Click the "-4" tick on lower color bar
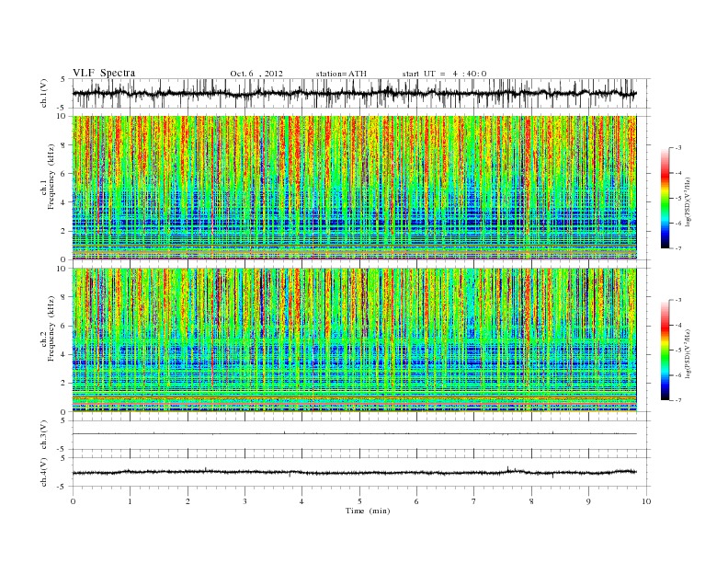728x563 pixels. coord(678,325)
